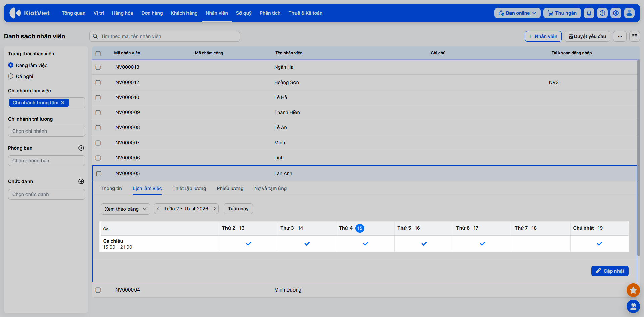
Task: Open the column display options icon
Action: click(635, 36)
